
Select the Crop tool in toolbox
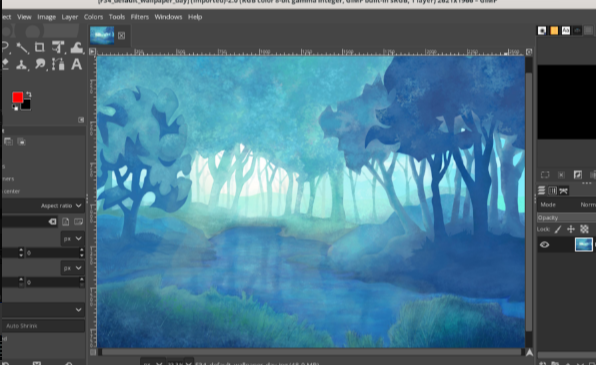click(x=40, y=47)
